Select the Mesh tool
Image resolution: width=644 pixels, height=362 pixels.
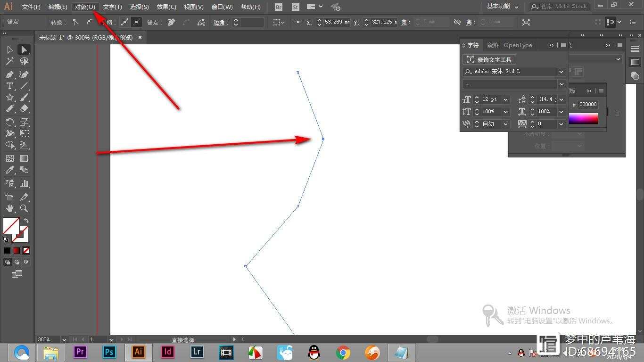(x=10, y=158)
